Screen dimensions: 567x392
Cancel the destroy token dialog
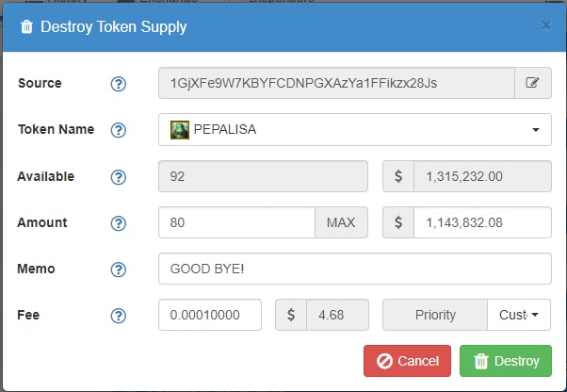click(x=407, y=361)
